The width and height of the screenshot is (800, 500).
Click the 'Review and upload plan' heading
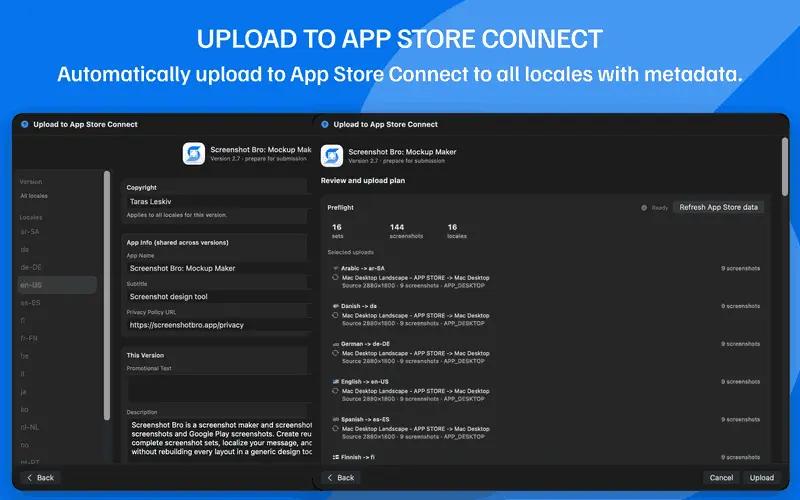(363, 180)
